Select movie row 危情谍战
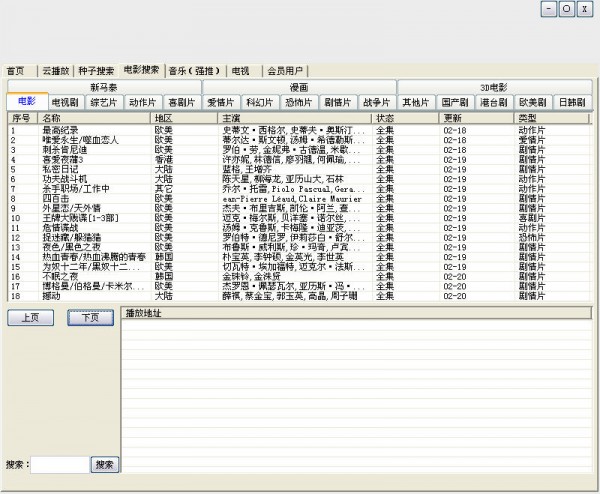Image resolution: width=600 pixels, height=494 pixels. [298, 228]
